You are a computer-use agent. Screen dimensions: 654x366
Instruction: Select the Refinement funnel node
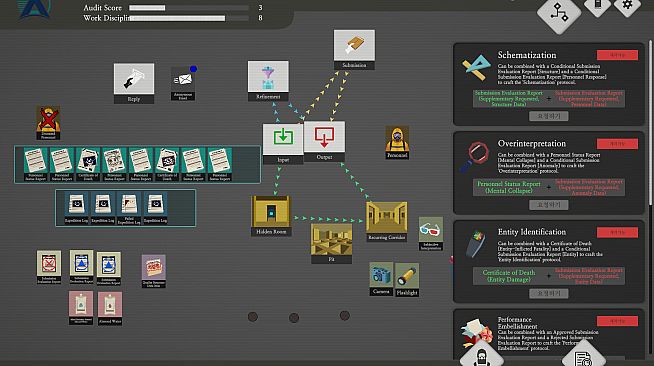click(268, 81)
